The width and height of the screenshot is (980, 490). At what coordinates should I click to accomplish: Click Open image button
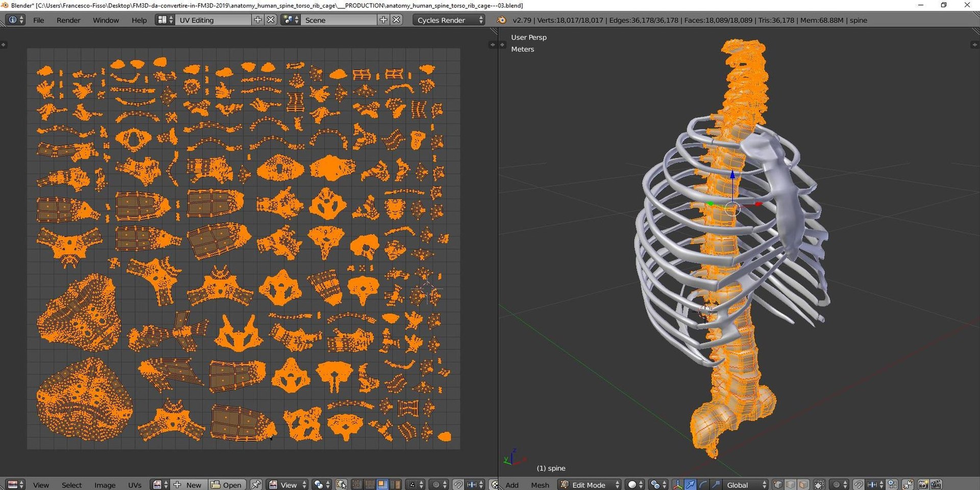tap(227, 485)
